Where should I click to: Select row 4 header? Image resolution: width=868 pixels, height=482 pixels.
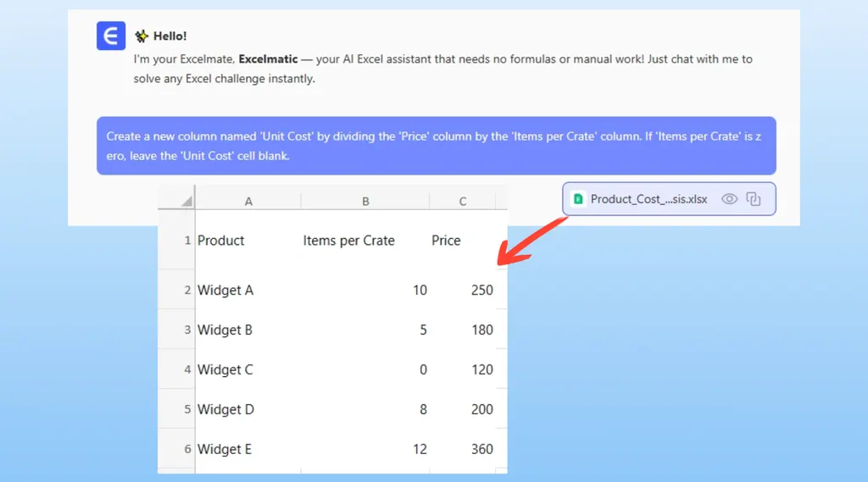(187, 369)
